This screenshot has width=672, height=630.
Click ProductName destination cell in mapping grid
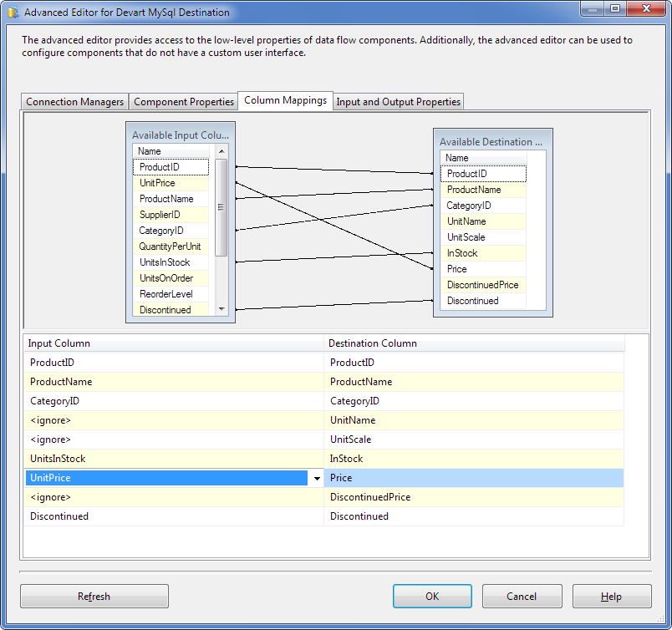pyautogui.click(x=474, y=382)
